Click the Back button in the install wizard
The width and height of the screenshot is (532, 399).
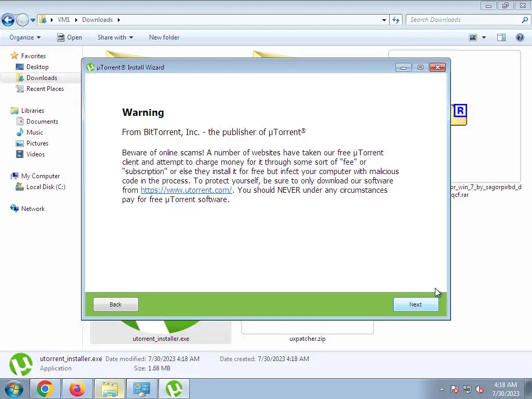click(x=116, y=304)
